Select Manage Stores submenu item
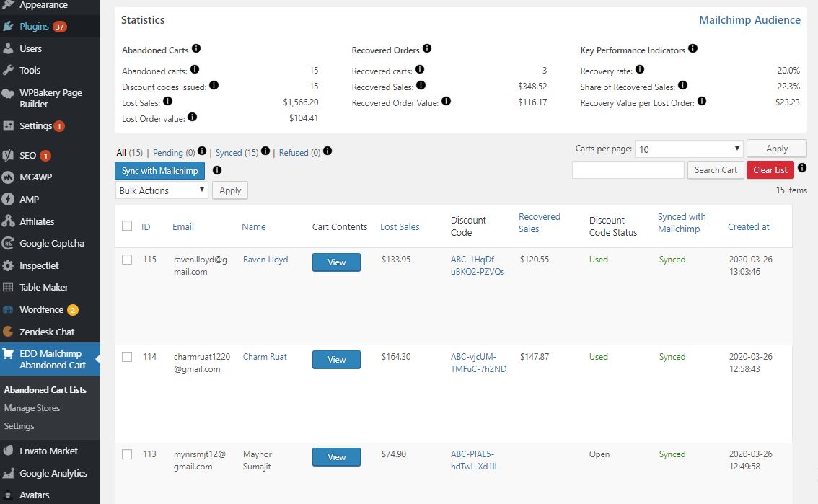The height and width of the screenshot is (504, 818). tap(32, 408)
